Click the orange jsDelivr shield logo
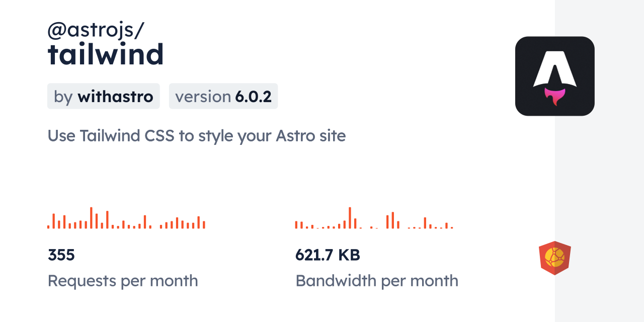This screenshot has width=644, height=322. click(554, 258)
